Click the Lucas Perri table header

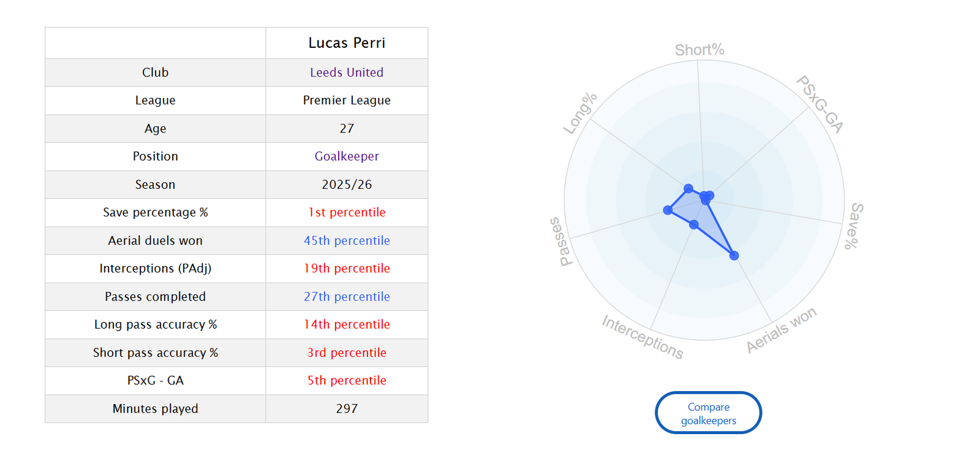click(x=347, y=43)
